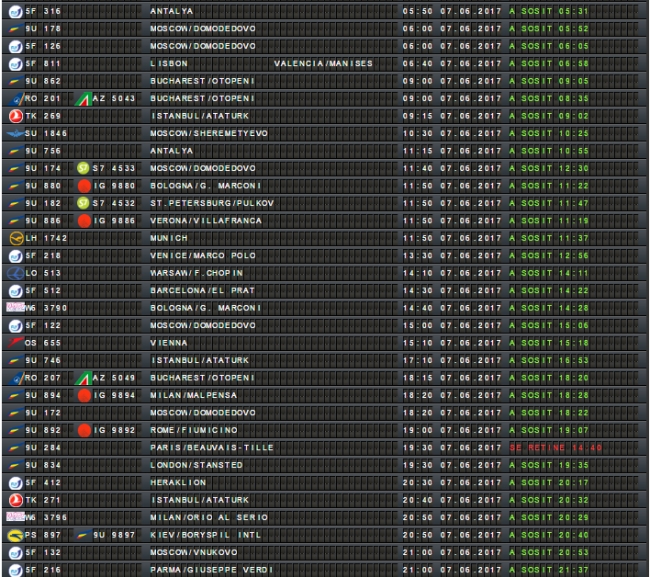650x577 pixels.
Task: Select the ANTALYA destination in the 5F 316 row
Action: tap(172, 11)
